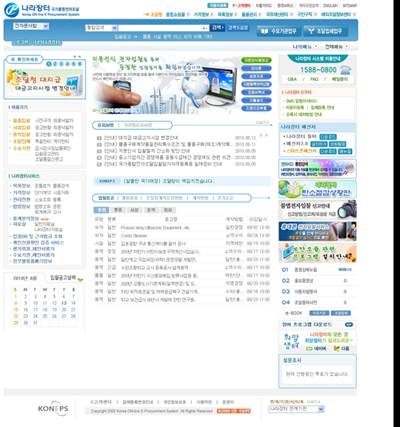Select day 13 in the bid calendar
400x427 pixels.
pos(64,303)
